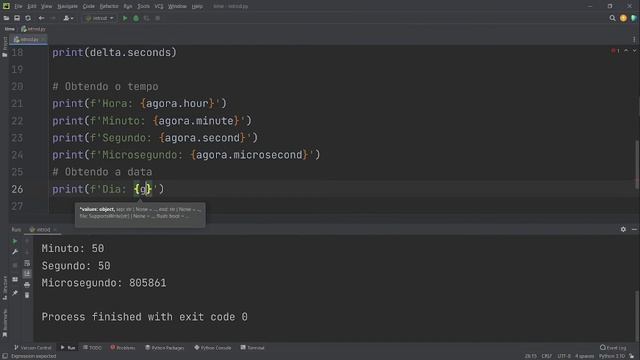Click the Stop toolbar icon
640x360 pixels.
tap(158, 18)
